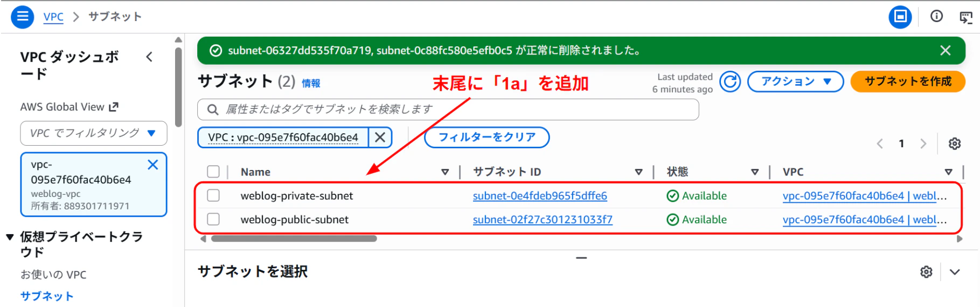The height and width of the screenshot is (307, 980).
Task: Click the VPC ダッシュボード sidebar title
Action: (x=69, y=65)
